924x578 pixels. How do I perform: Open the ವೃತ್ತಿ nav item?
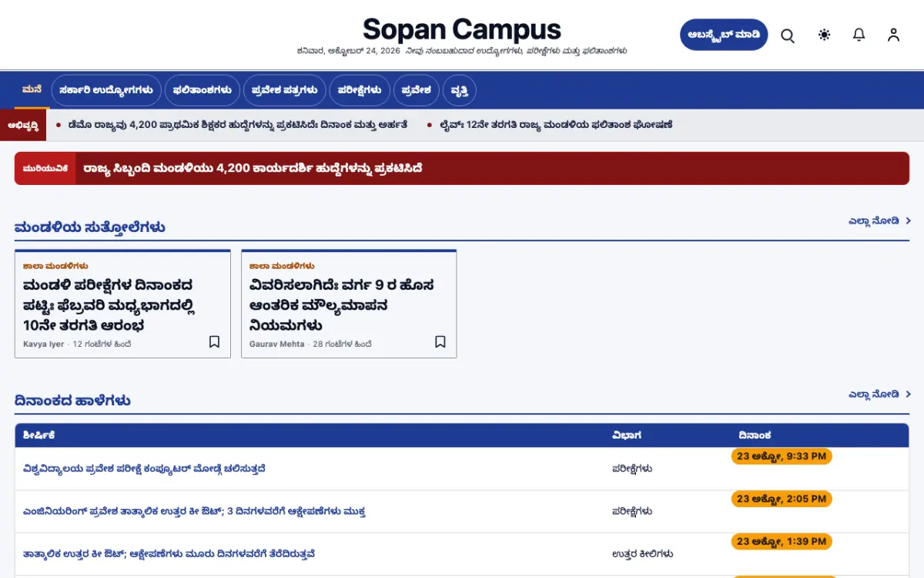click(460, 90)
